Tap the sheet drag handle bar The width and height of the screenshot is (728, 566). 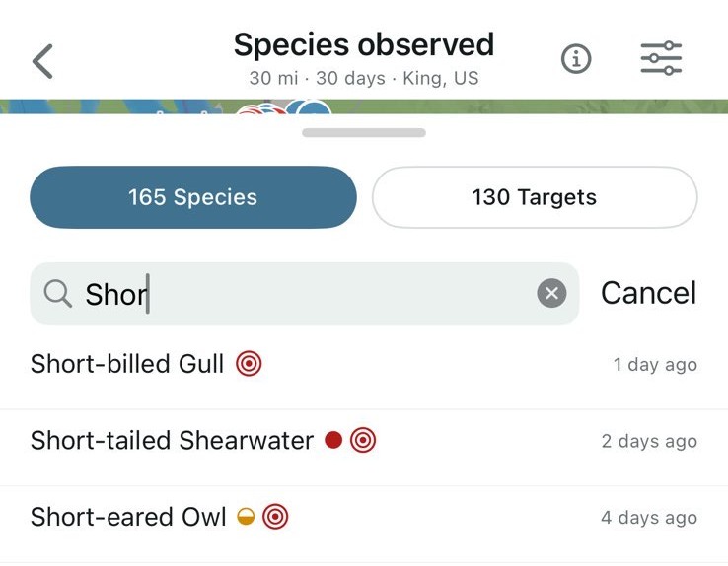click(364, 132)
